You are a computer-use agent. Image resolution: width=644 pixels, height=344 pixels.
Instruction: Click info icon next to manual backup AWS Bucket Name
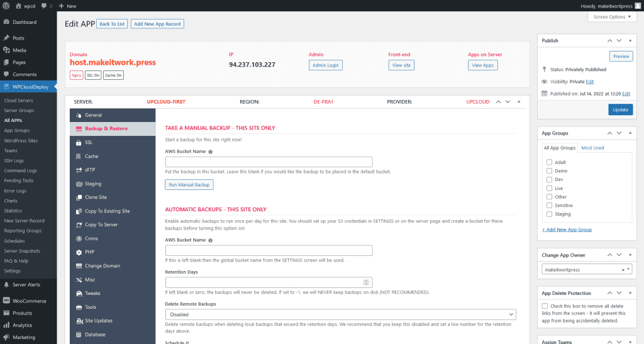click(210, 152)
